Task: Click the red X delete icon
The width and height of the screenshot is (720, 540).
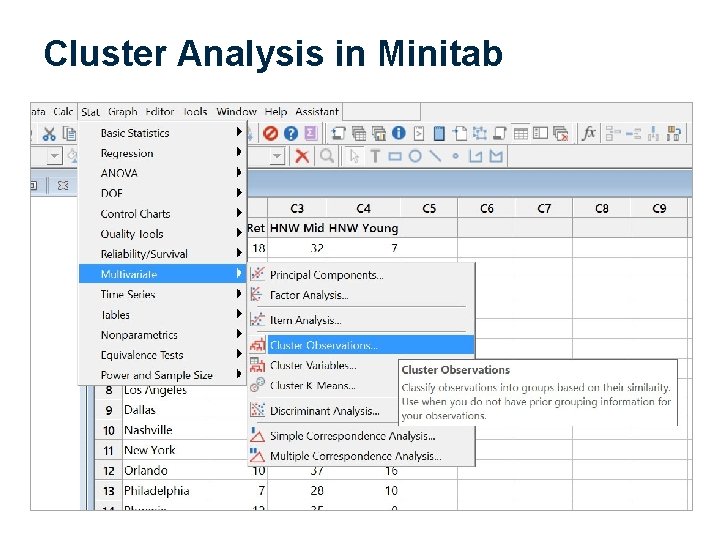Action: [302, 156]
